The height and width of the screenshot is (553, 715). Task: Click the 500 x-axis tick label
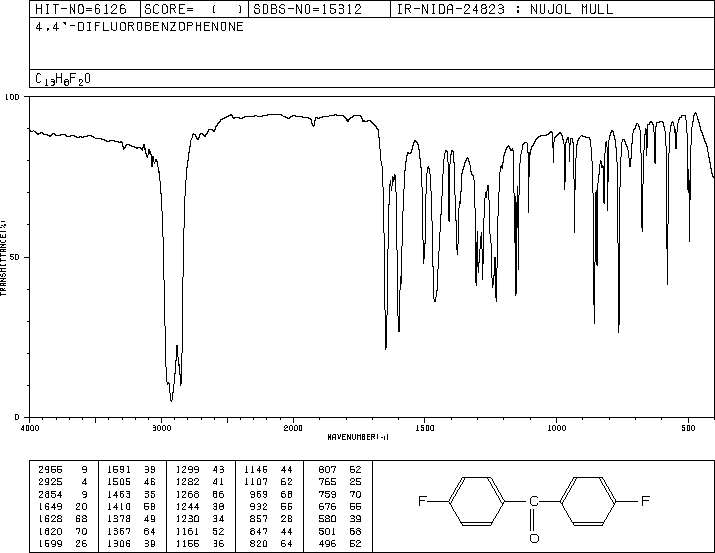coord(688,428)
